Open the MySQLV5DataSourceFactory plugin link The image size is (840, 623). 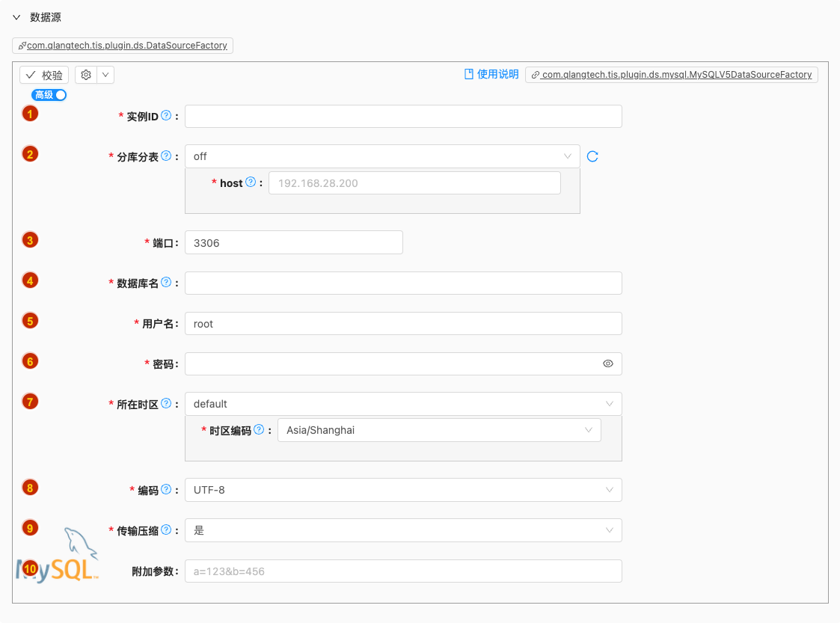pos(671,75)
